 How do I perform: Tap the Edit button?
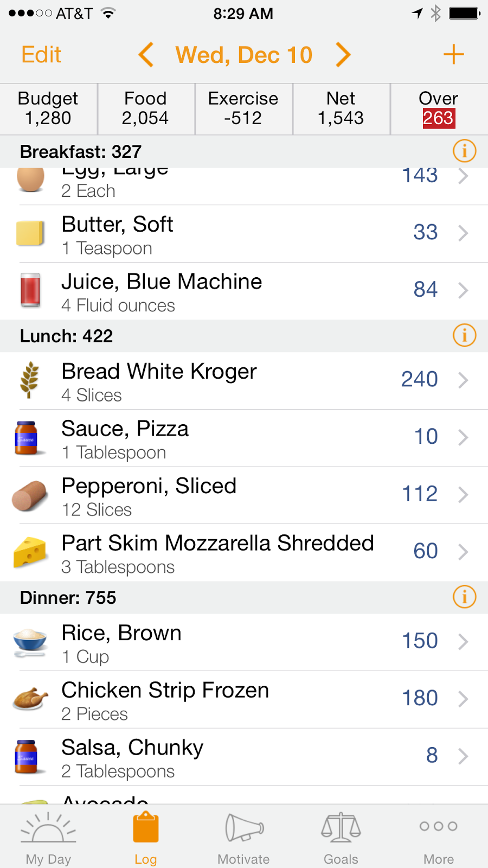tap(41, 55)
